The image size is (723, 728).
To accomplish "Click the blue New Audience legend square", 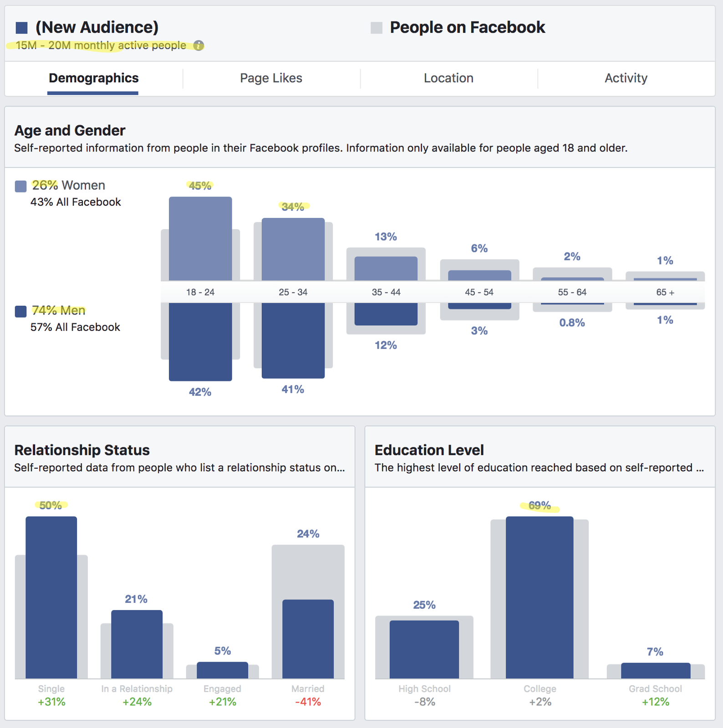I will point(21,28).
